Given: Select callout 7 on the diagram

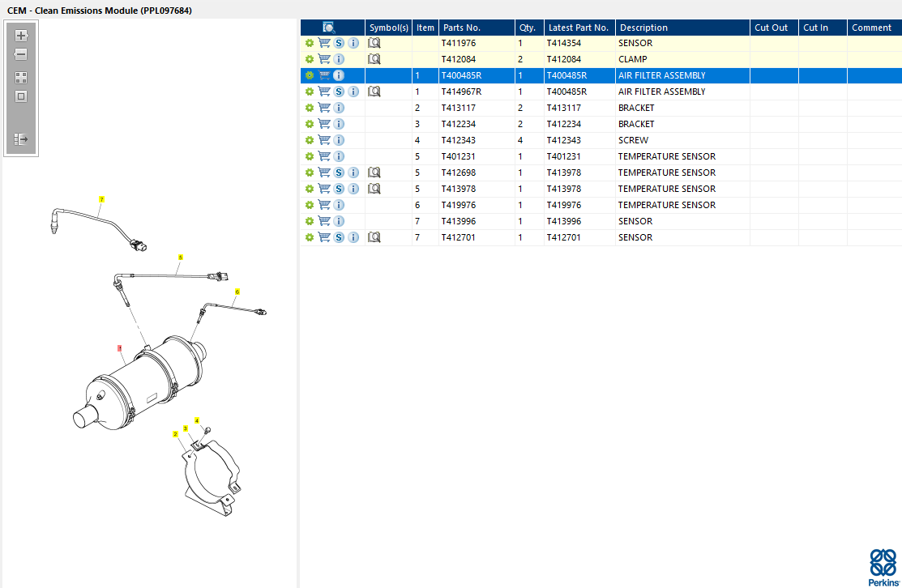Looking at the screenshot, I should coord(101,199).
